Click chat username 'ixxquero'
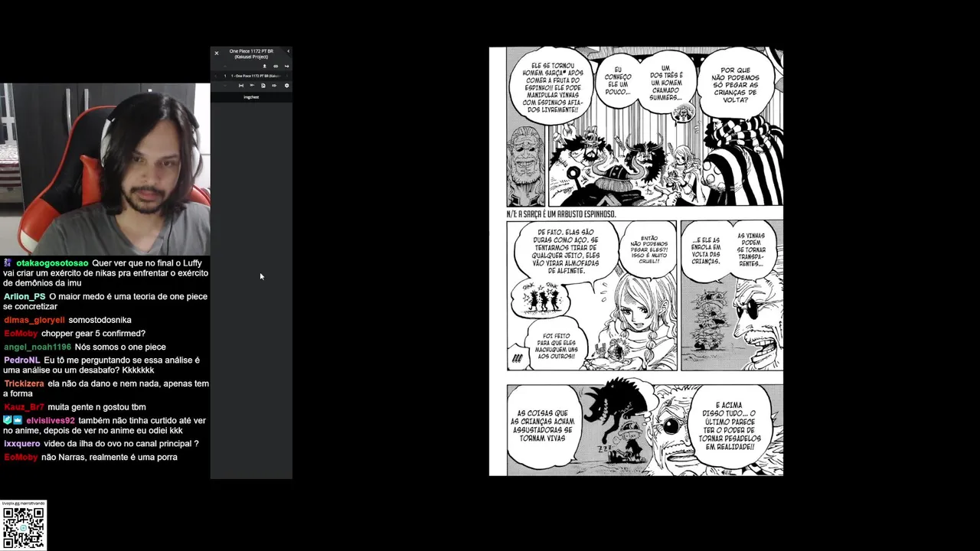980x551 pixels. tap(21, 444)
